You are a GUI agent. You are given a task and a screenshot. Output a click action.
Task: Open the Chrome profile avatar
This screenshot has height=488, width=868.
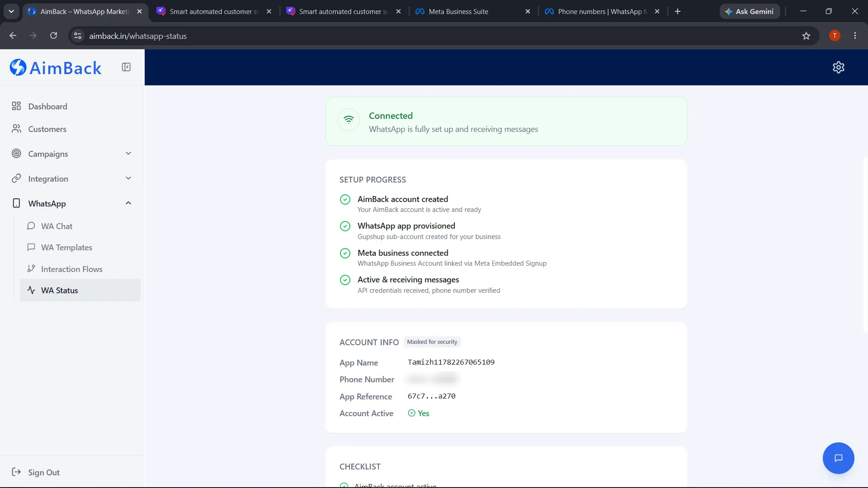835,36
